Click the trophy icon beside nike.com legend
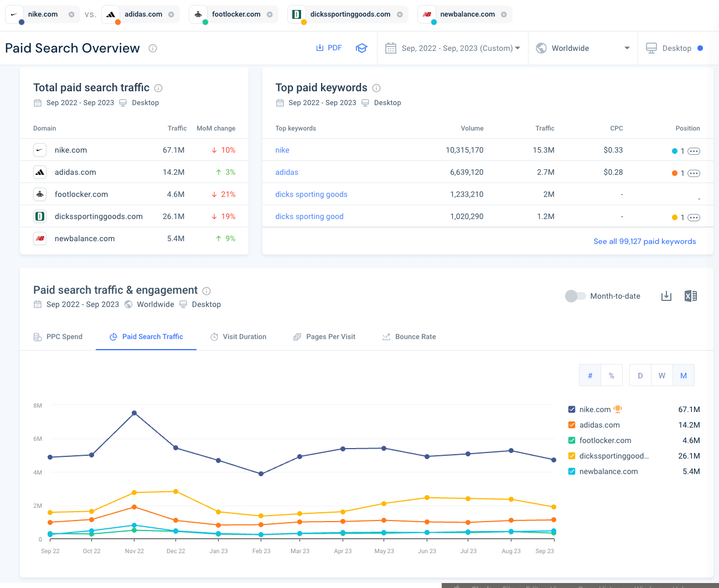 618,409
